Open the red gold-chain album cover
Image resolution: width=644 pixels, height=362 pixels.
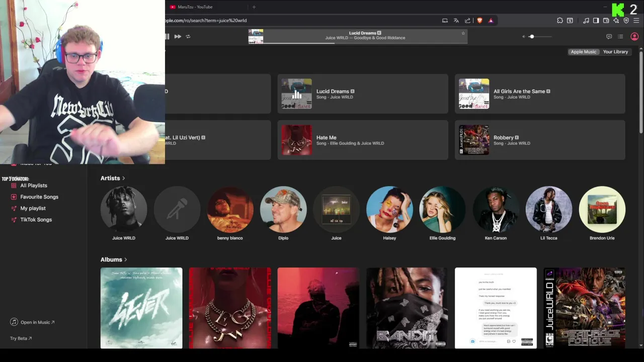tap(230, 308)
